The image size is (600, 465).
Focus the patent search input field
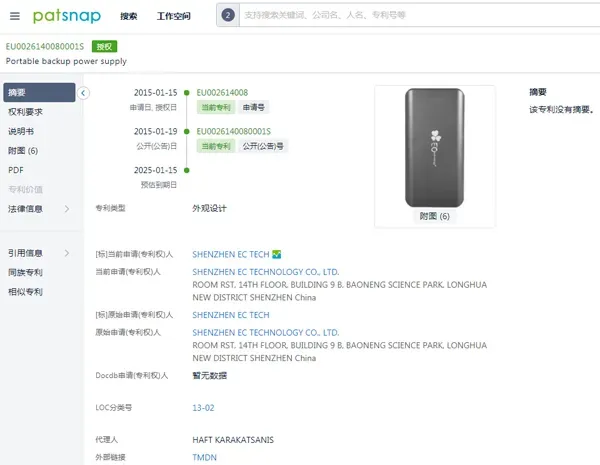(419, 15)
